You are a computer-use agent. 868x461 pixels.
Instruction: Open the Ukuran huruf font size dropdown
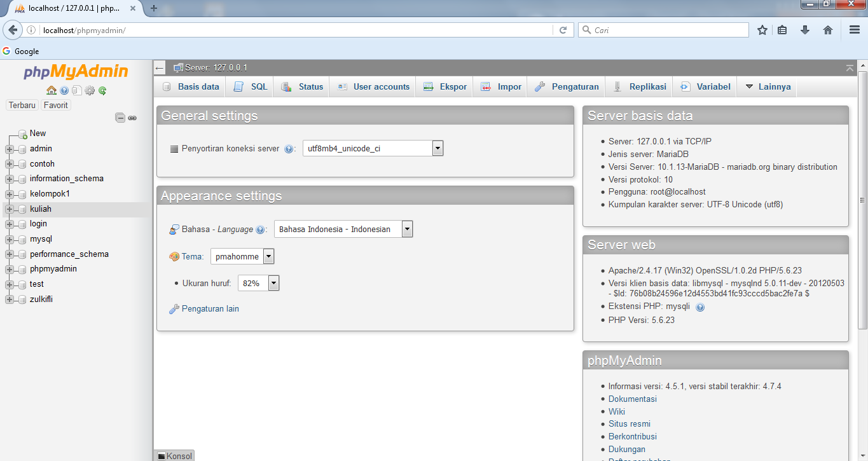tap(259, 283)
